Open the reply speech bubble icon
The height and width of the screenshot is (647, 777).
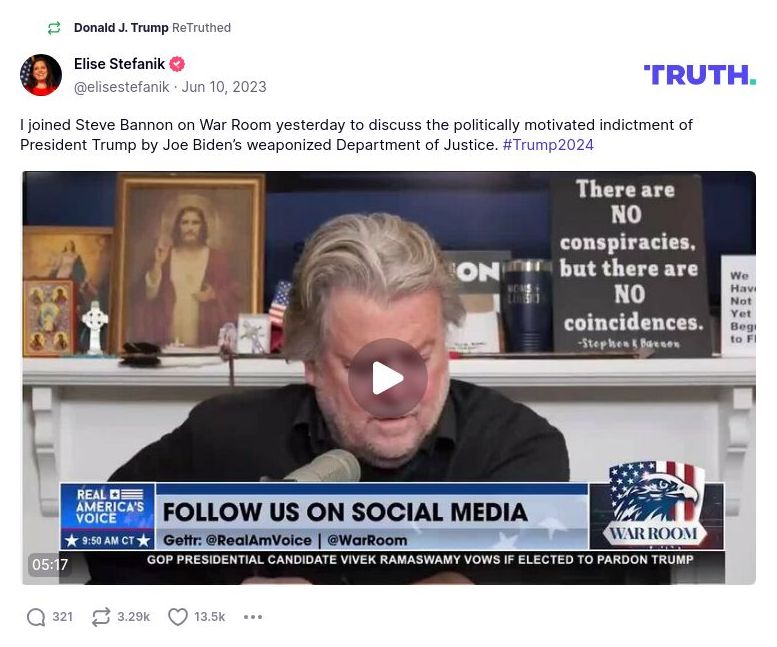(36, 617)
